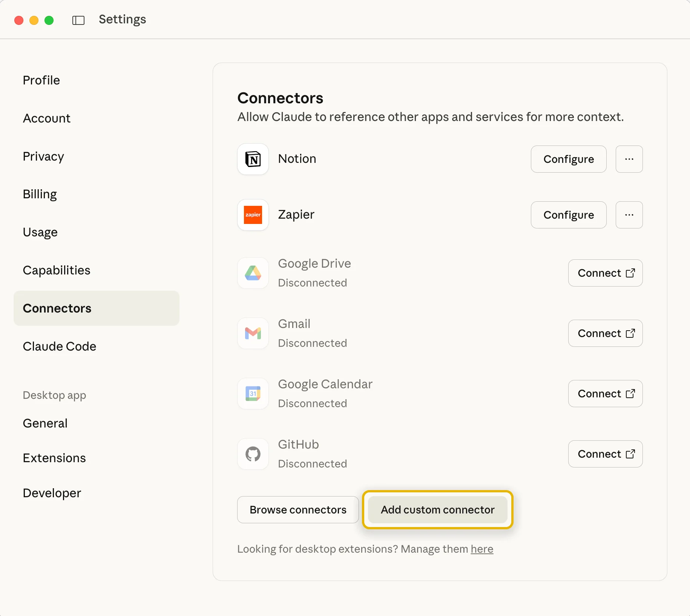690x616 pixels.
Task: Open the Claude Code settings section
Action: (59, 346)
